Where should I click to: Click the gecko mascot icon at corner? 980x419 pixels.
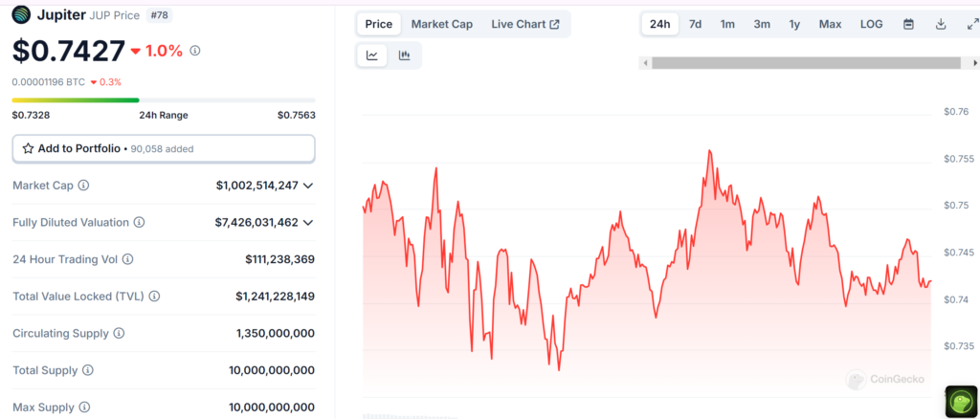[x=962, y=402]
